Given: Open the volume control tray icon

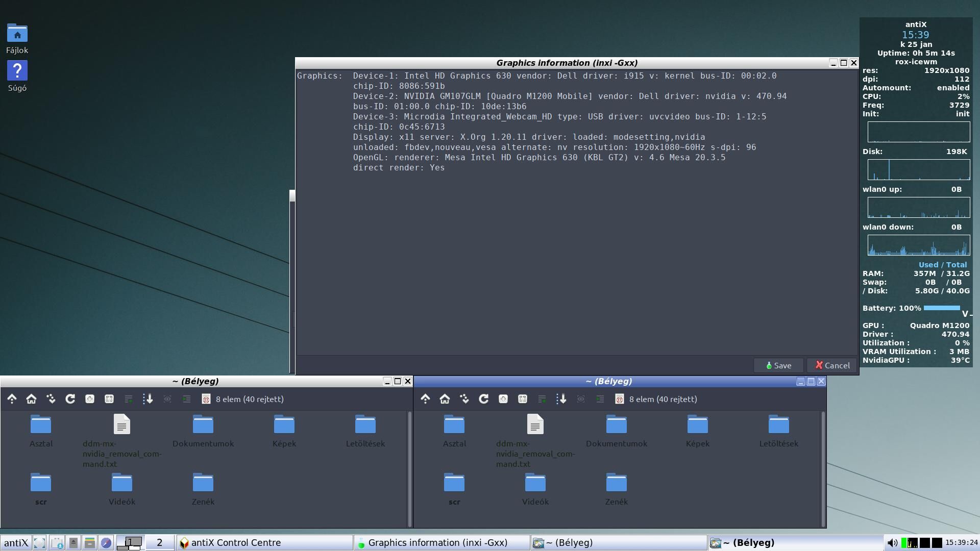Looking at the screenshot, I should [892, 543].
